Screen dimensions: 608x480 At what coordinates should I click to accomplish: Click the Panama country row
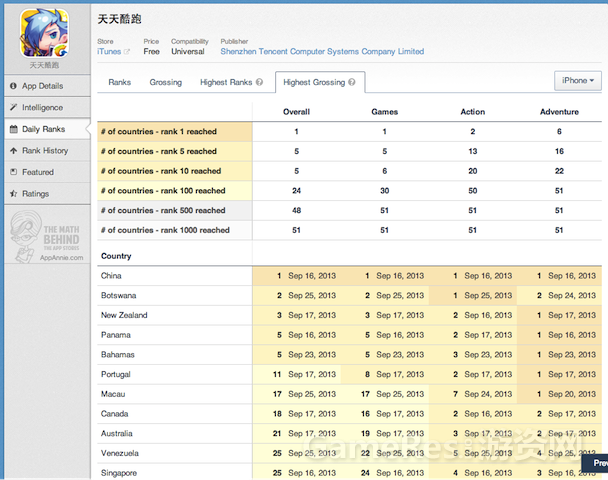click(349, 335)
